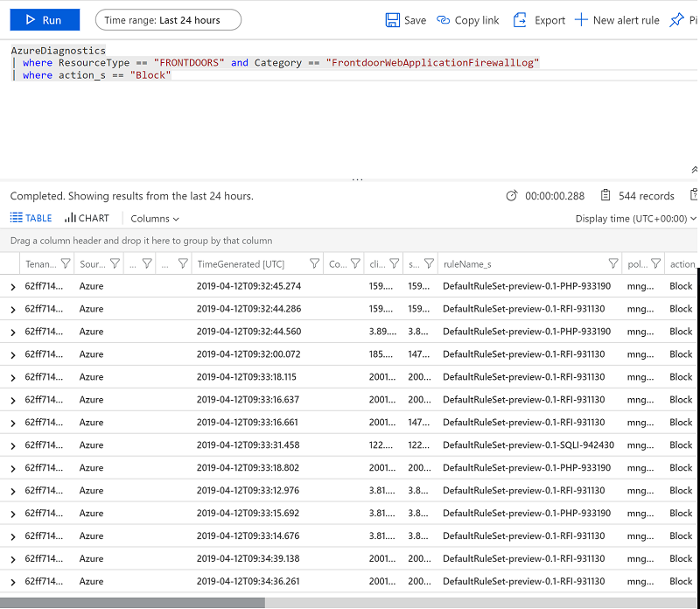Sort by the Sour... column header
The image size is (700, 609).
(x=93, y=264)
